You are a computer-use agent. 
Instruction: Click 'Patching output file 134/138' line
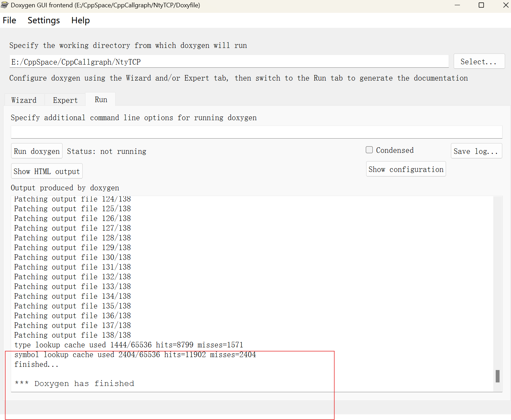73,296
